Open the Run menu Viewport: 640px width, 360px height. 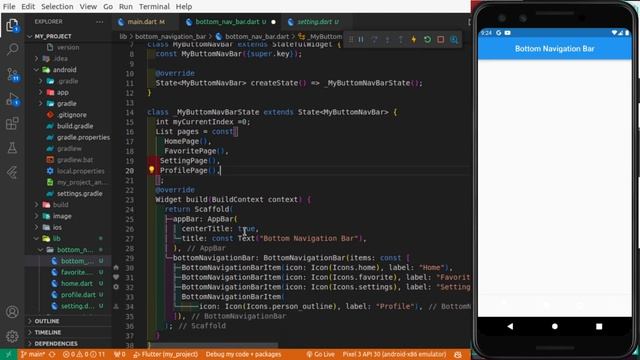(126, 7)
